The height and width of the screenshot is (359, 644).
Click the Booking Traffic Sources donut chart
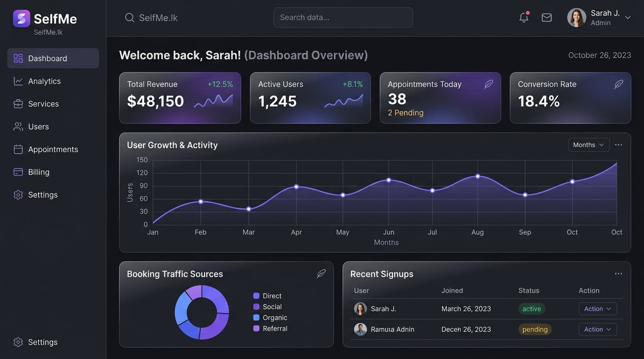202,312
